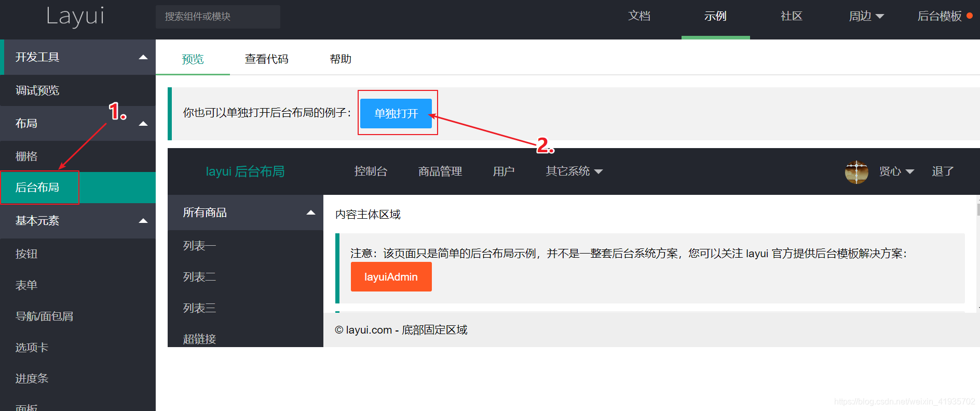This screenshot has width=980, height=411.
Task: Select 后台布局 in the sidebar
Action: (x=78, y=187)
